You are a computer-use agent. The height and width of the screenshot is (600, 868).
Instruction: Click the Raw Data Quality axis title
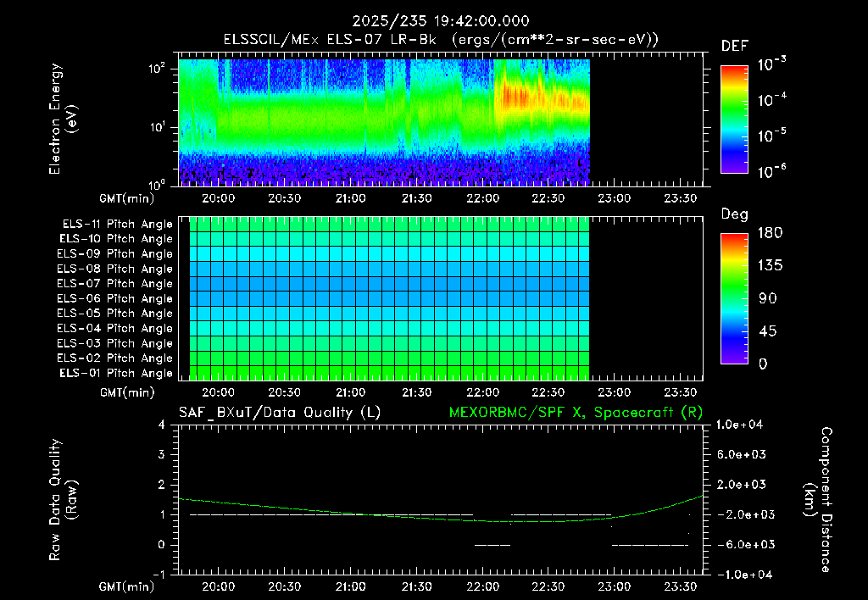click(63, 499)
